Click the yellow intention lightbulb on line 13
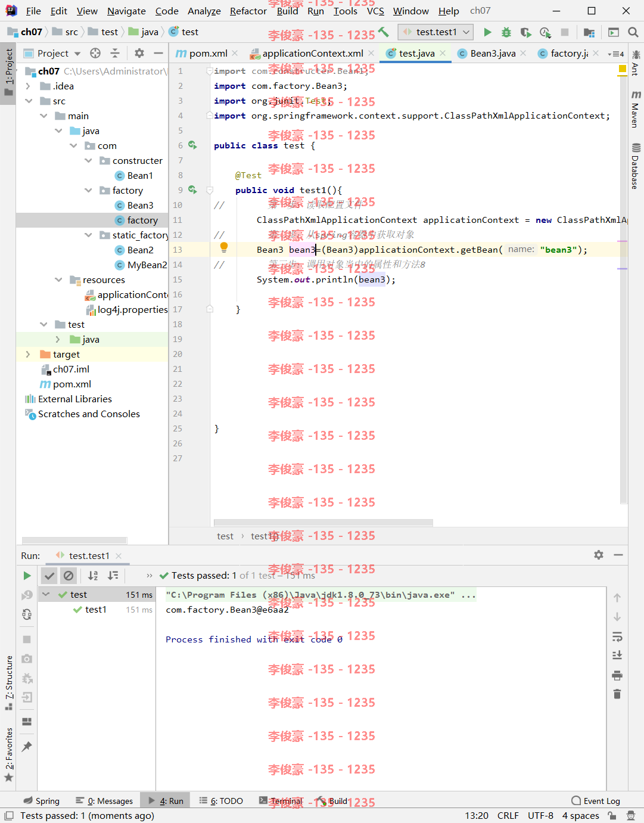The width and height of the screenshot is (644, 823). pos(224,247)
